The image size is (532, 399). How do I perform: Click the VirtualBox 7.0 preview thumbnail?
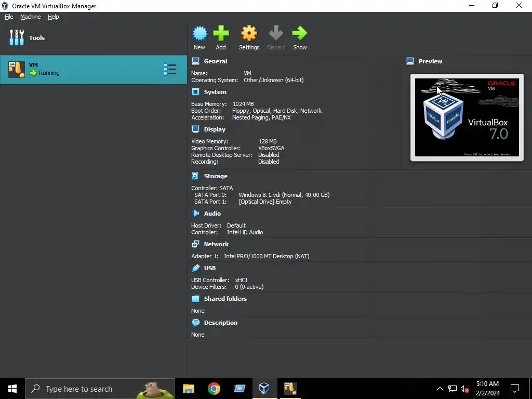click(467, 117)
